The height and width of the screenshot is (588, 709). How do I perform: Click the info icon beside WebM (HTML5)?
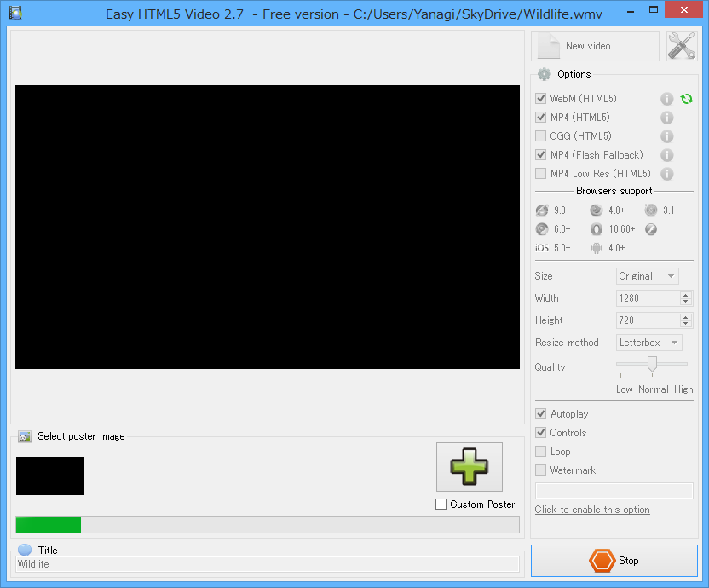coord(667,99)
